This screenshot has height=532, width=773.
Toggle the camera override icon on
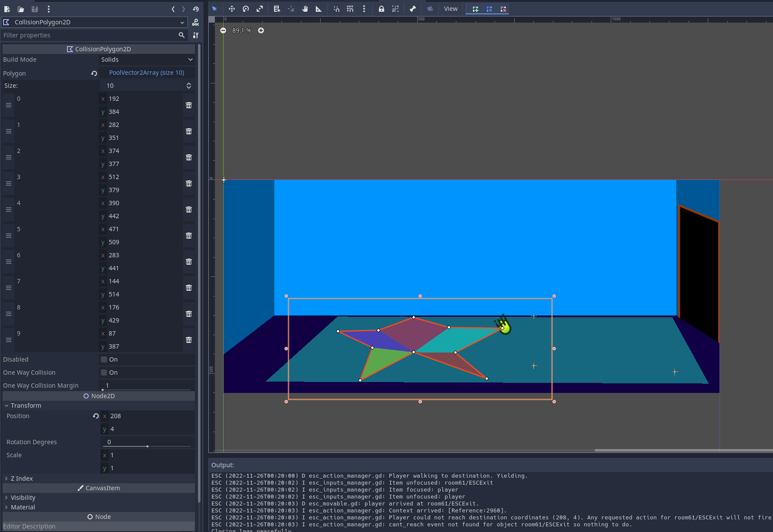(x=430, y=9)
